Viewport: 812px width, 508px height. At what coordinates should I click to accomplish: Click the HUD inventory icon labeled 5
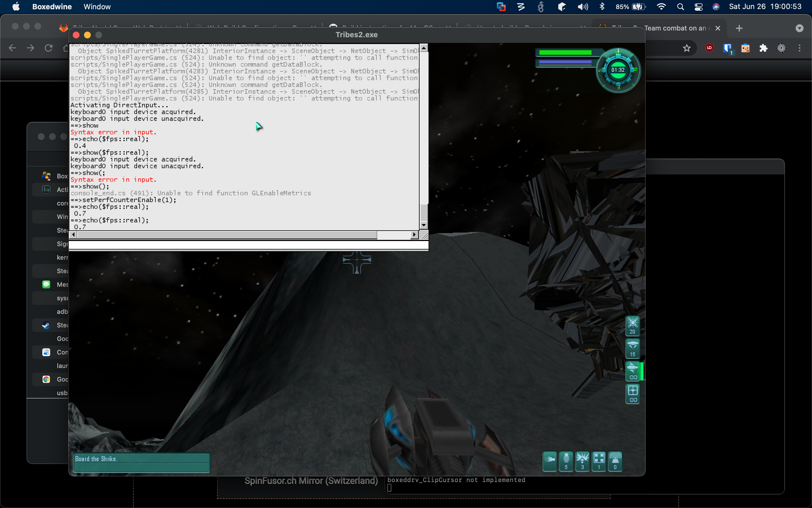coord(566,462)
